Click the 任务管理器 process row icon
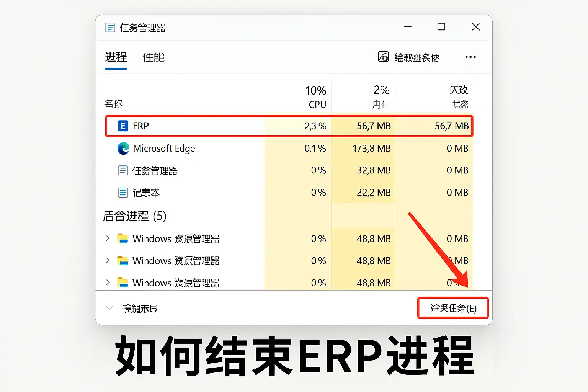 (123, 170)
